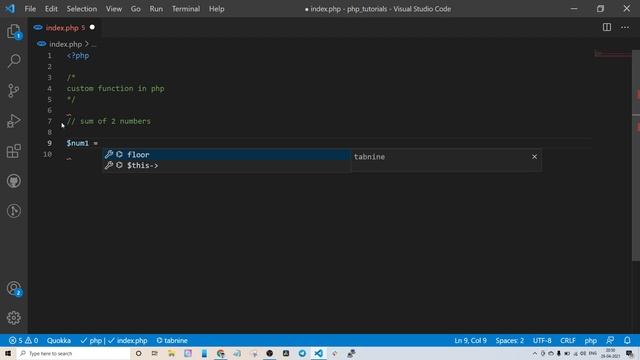This screenshot has width=640, height=360.
Task: Open the Terminal menu
Action: tap(186, 9)
